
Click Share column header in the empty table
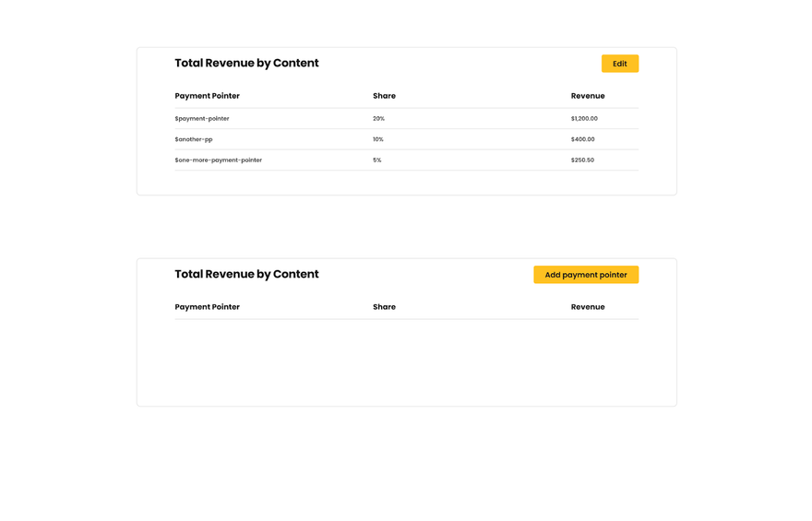click(384, 307)
